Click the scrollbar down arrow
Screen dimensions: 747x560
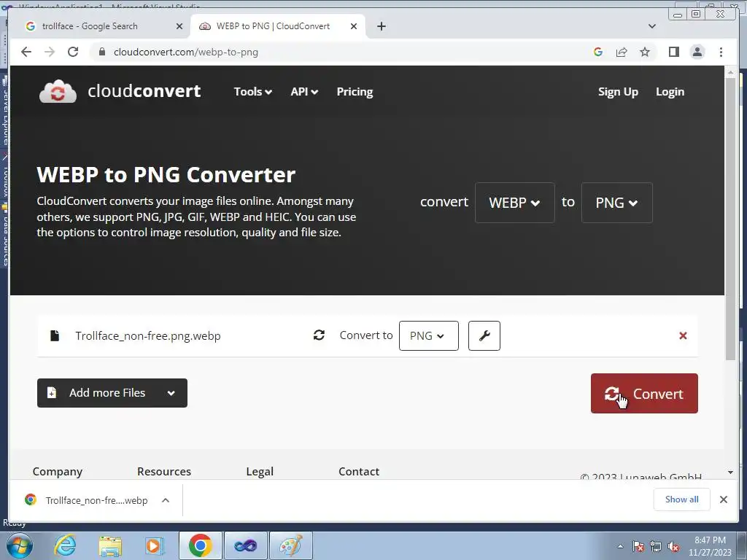pos(730,472)
